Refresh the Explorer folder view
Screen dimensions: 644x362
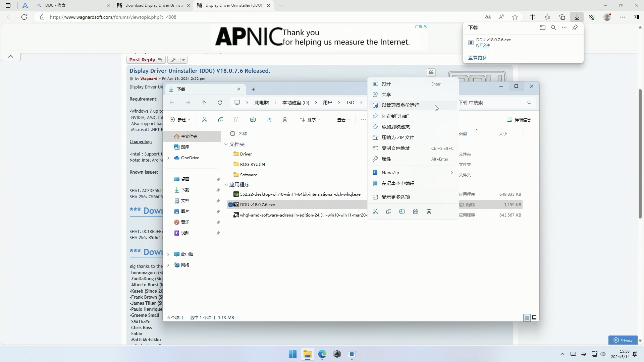(220, 103)
